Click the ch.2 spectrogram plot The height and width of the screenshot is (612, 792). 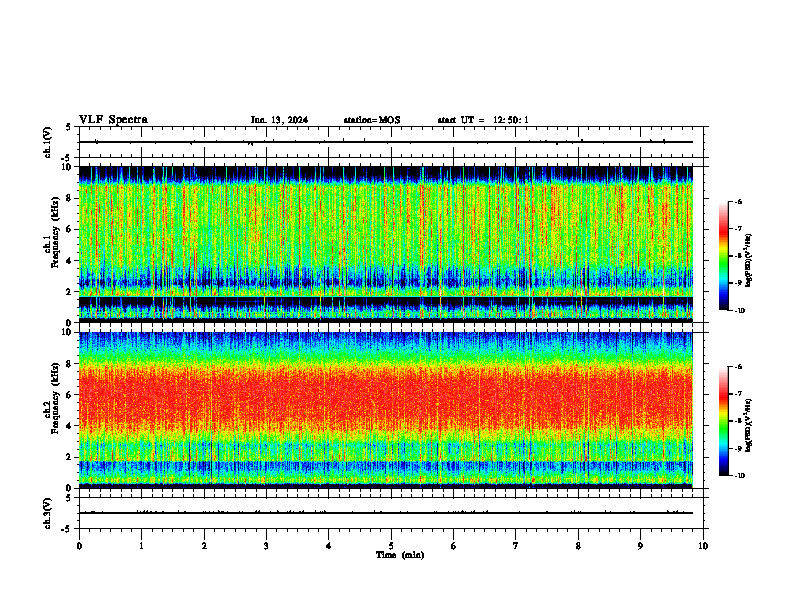(386, 410)
